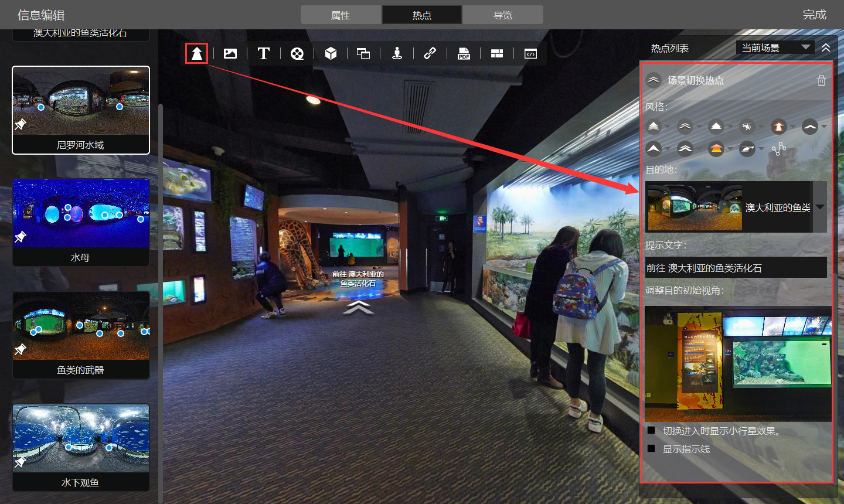Switch to the 属性 tab

[341, 15]
